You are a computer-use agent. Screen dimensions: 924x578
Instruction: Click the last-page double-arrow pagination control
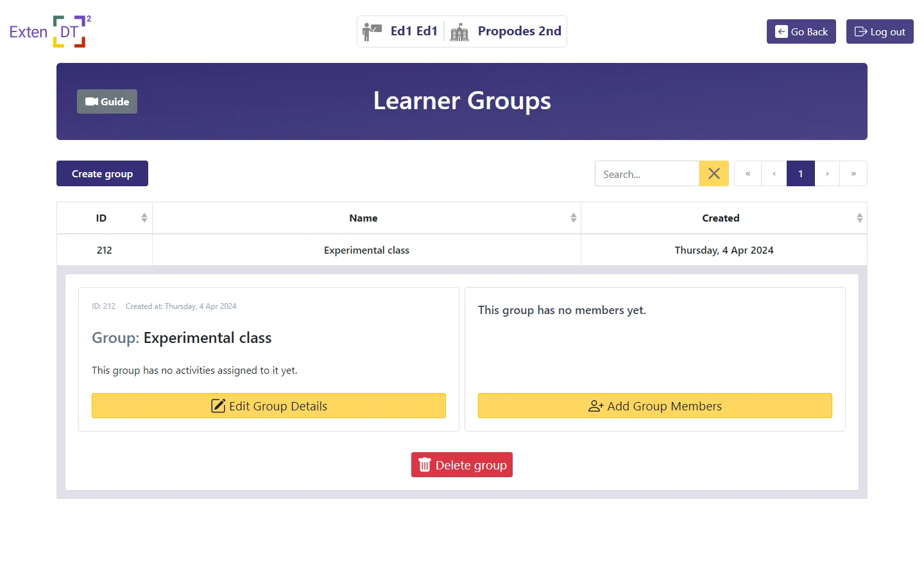click(853, 173)
